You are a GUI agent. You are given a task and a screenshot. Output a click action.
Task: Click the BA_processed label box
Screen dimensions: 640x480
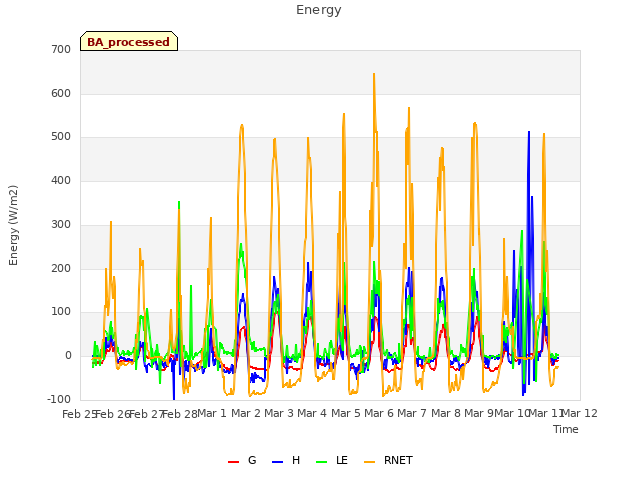tap(129, 41)
